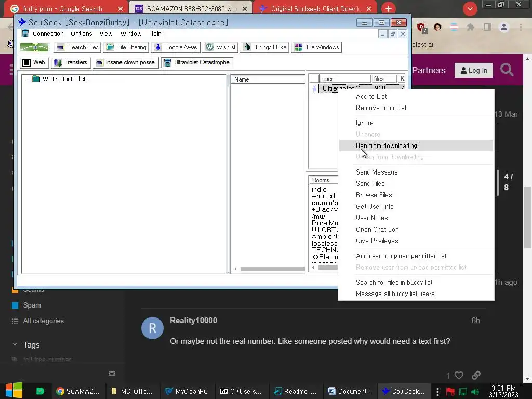Select the Ultraviolet Catastrophe tab
This screenshot has height=399, width=532.
[197, 62]
